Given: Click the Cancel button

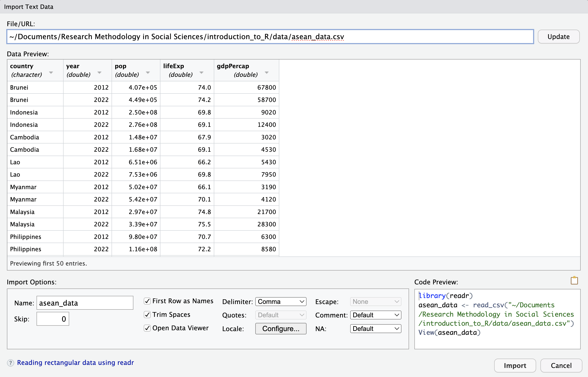Looking at the screenshot, I should [x=561, y=366].
